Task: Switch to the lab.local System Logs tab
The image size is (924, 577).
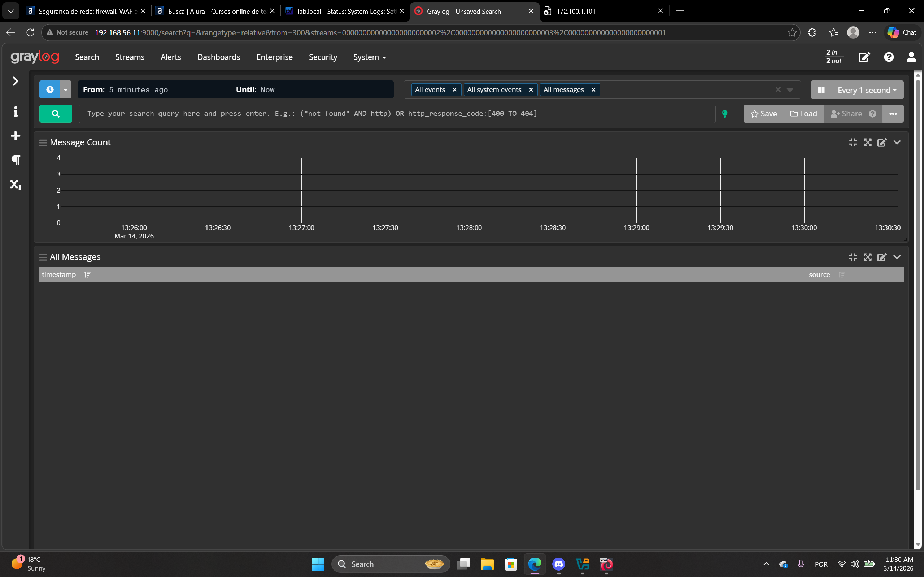Action: click(x=342, y=11)
